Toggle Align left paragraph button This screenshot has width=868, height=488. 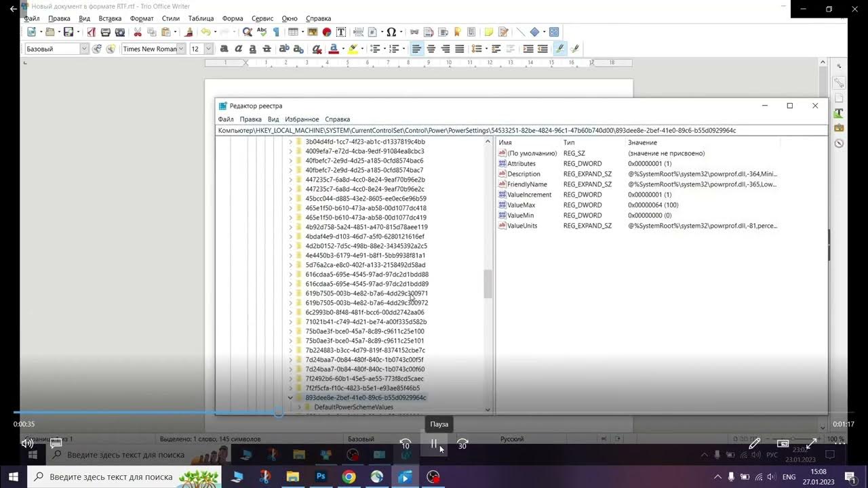point(416,49)
